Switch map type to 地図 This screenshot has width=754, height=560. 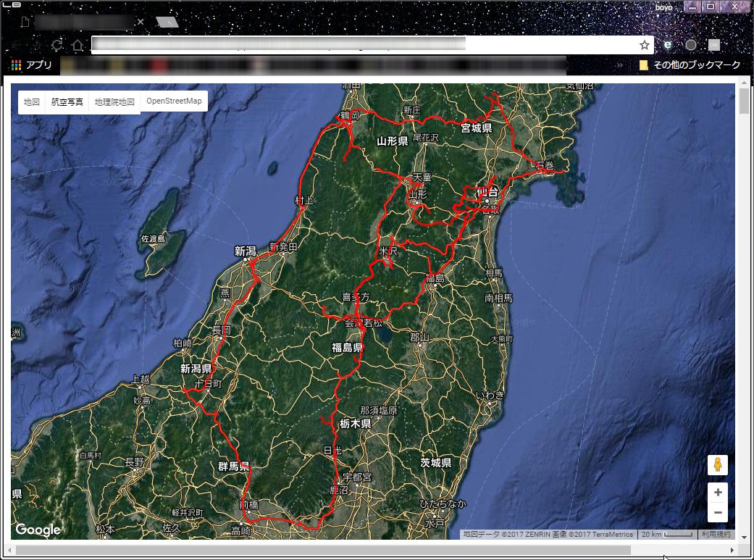click(32, 102)
